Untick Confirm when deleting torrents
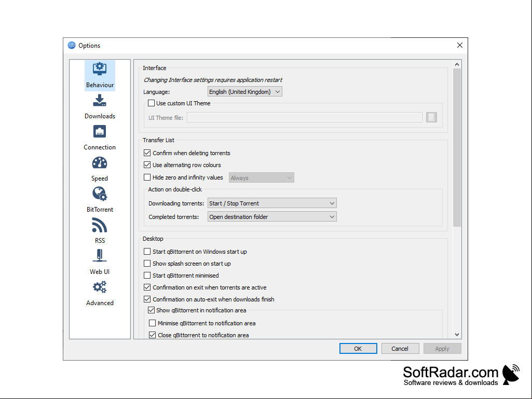The height and width of the screenshot is (399, 532). 147,153
